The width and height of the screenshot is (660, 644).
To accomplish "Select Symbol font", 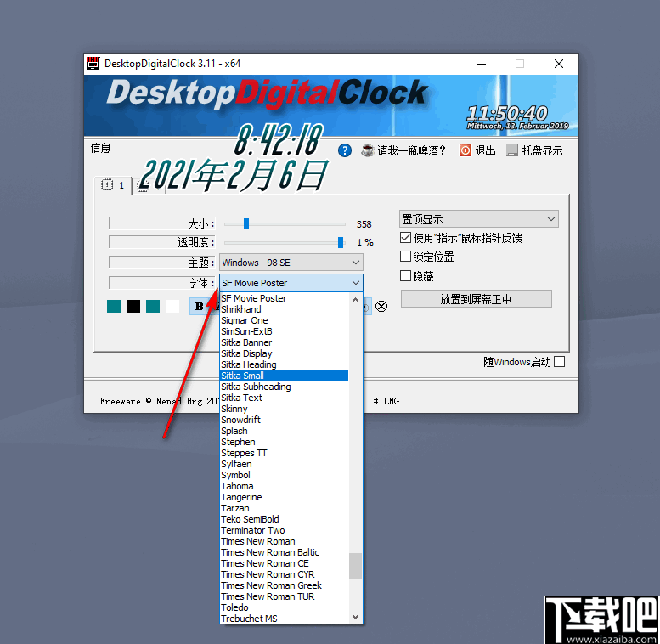I will (x=284, y=475).
